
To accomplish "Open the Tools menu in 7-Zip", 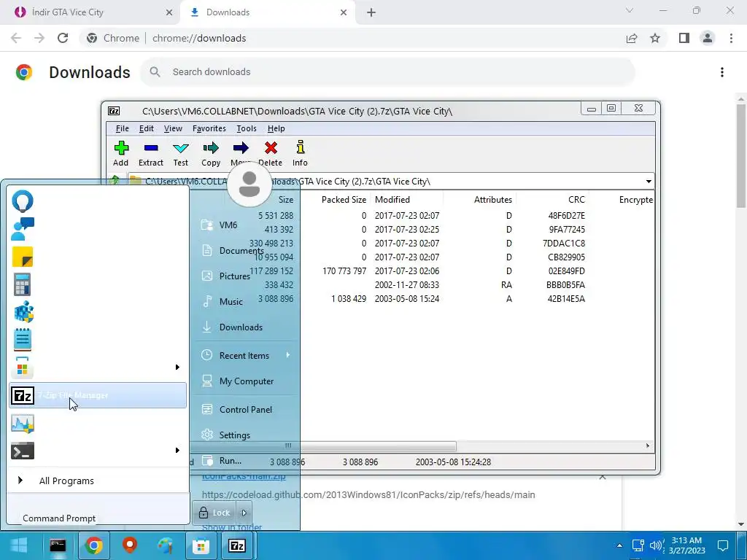I will pyautogui.click(x=247, y=128).
